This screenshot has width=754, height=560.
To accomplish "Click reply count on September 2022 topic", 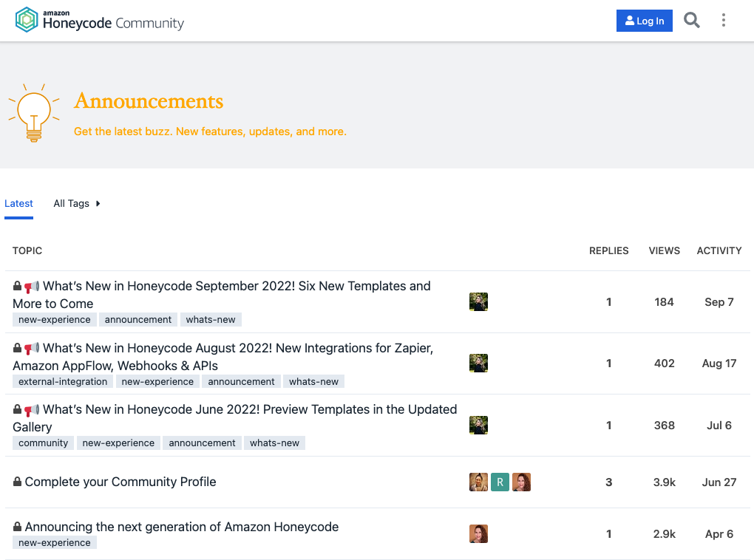I will (x=609, y=302).
